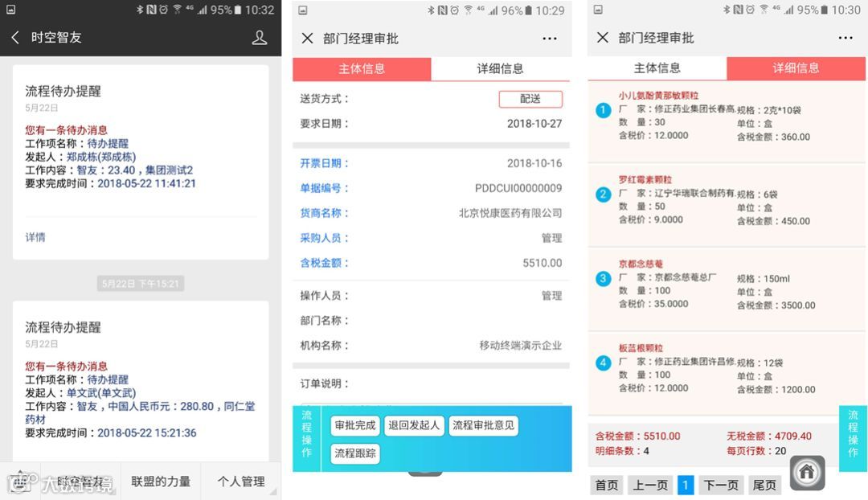Select item number 3 circle 京都念慈菴

(603, 278)
